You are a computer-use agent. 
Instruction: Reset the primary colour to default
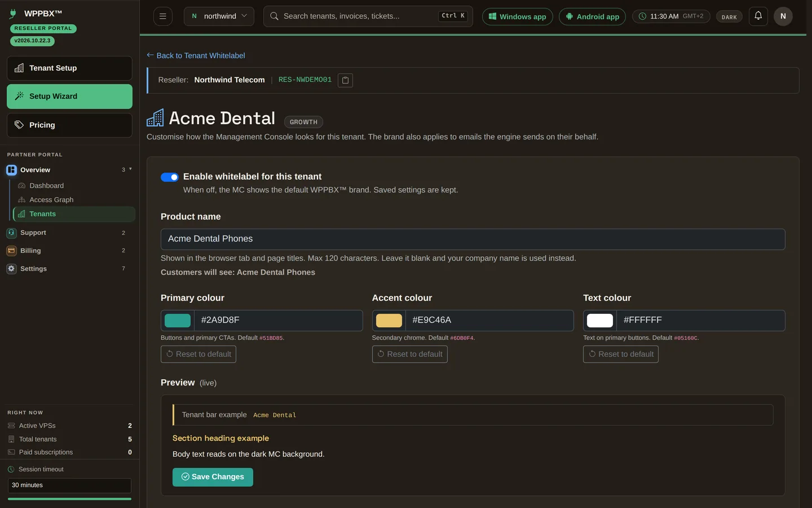click(198, 354)
